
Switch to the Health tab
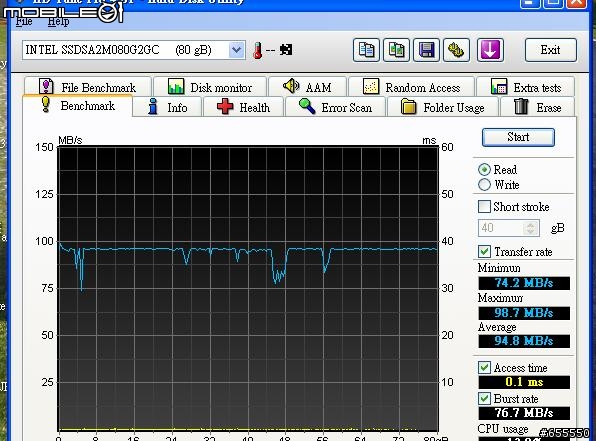[244, 107]
